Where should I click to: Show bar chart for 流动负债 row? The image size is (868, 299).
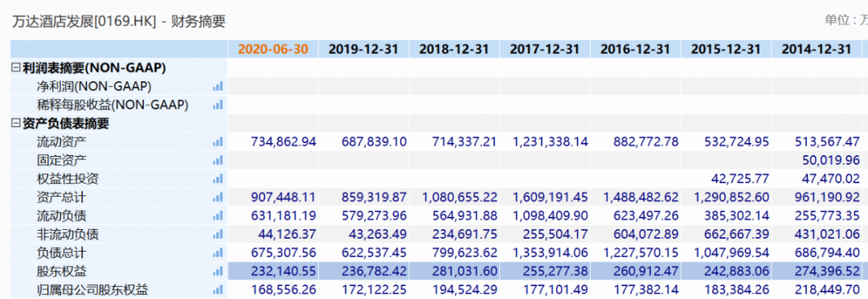click(x=218, y=216)
